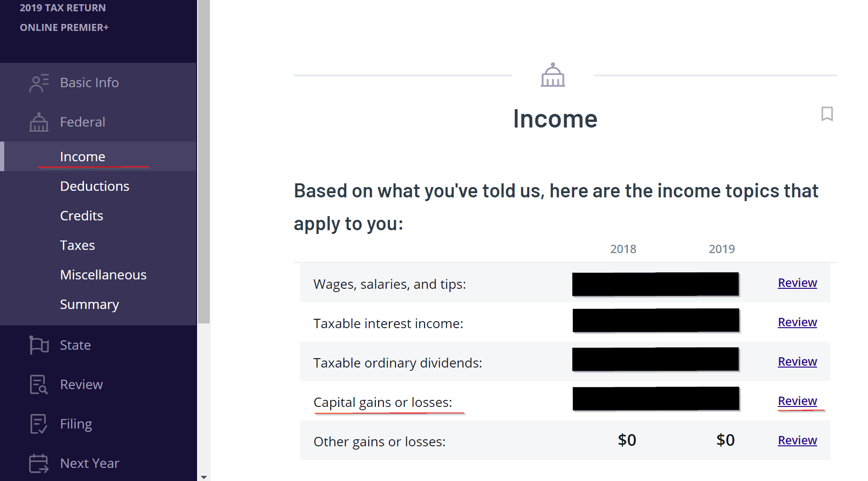Go to Miscellaneous under Federal

pos(103,274)
